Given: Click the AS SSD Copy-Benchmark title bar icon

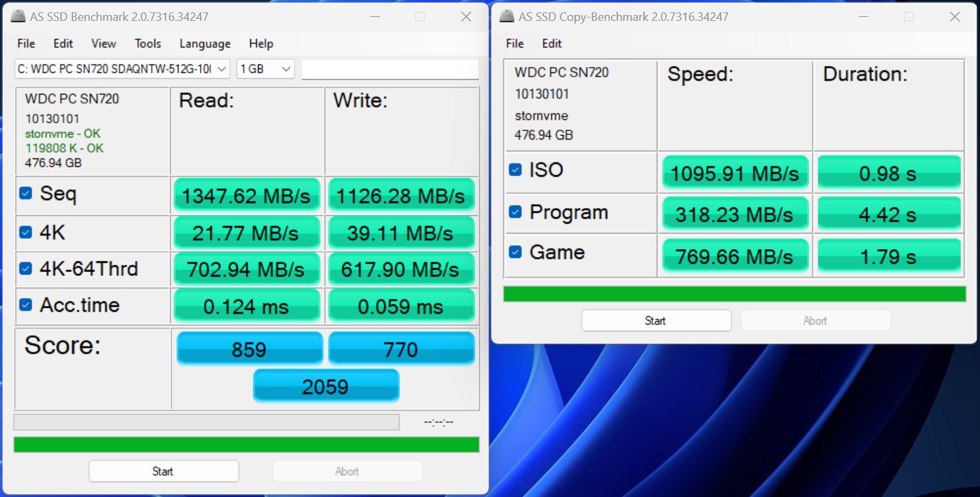Looking at the screenshot, I should [506, 17].
